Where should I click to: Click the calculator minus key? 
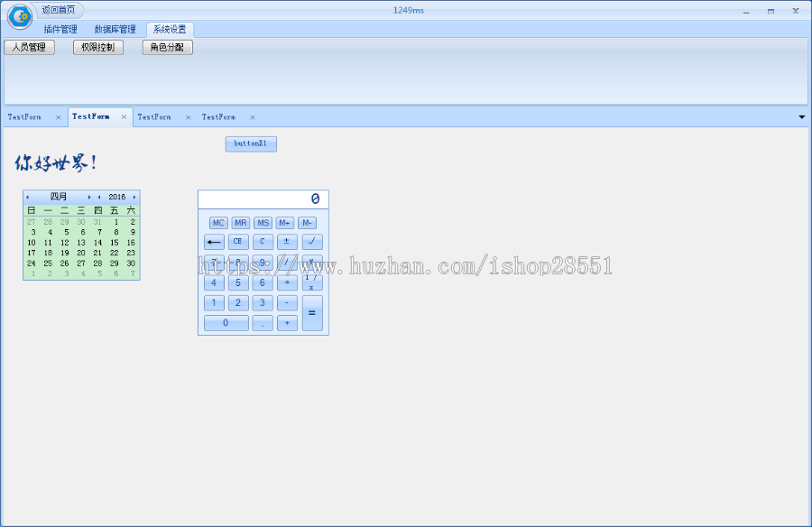(x=287, y=303)
